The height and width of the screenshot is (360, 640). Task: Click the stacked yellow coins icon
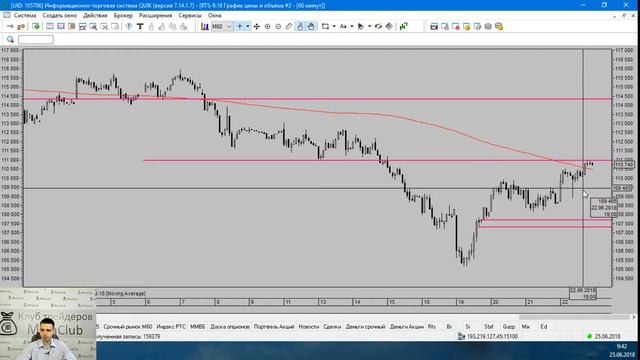tap(499, 27)
